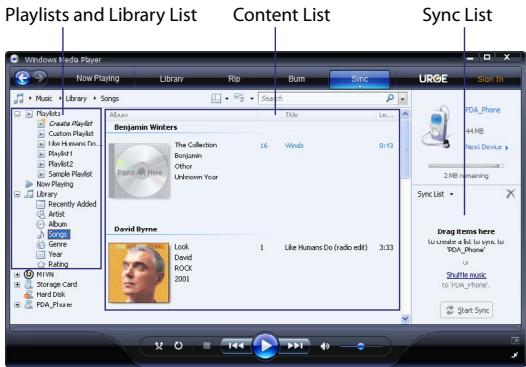Mute sound with the speaker icon
Screen dimensions: 526x367
pos(325,346)
